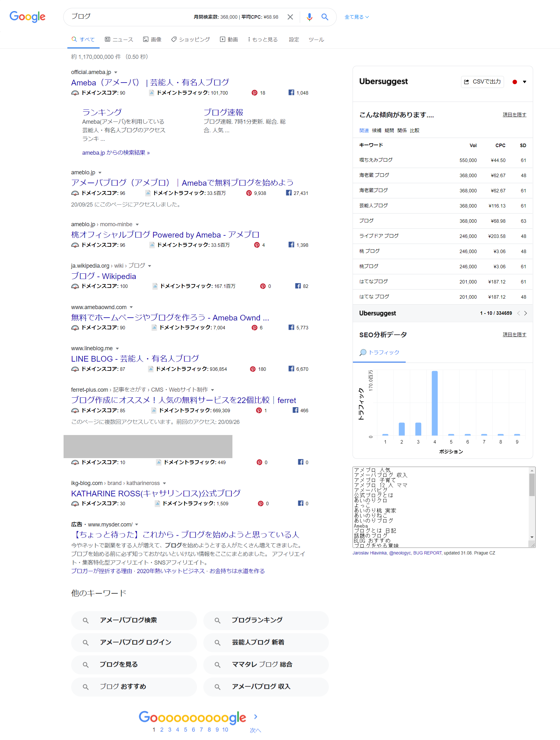Viewport: 560px width, 740px height.
Task: Click domain score icon for ferret-plus result
Action: [x=75, y=410]
